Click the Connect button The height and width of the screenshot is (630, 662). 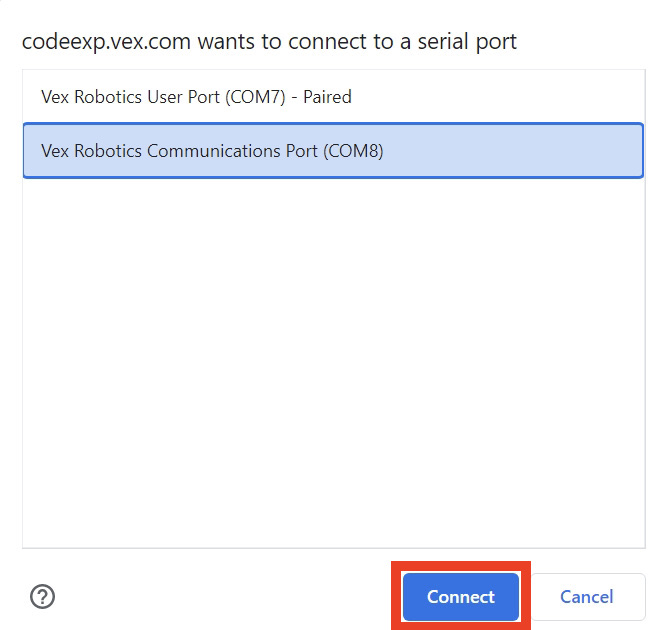point(461,597)
